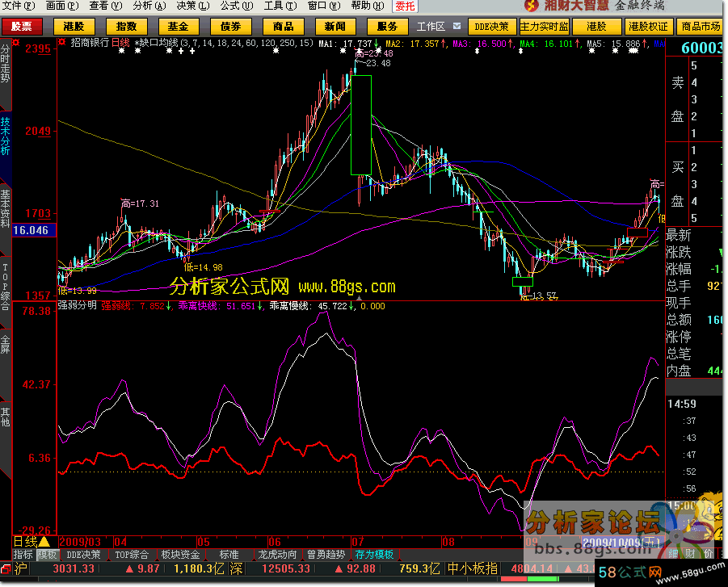Open the 工具(T) menu

(280, 6)
